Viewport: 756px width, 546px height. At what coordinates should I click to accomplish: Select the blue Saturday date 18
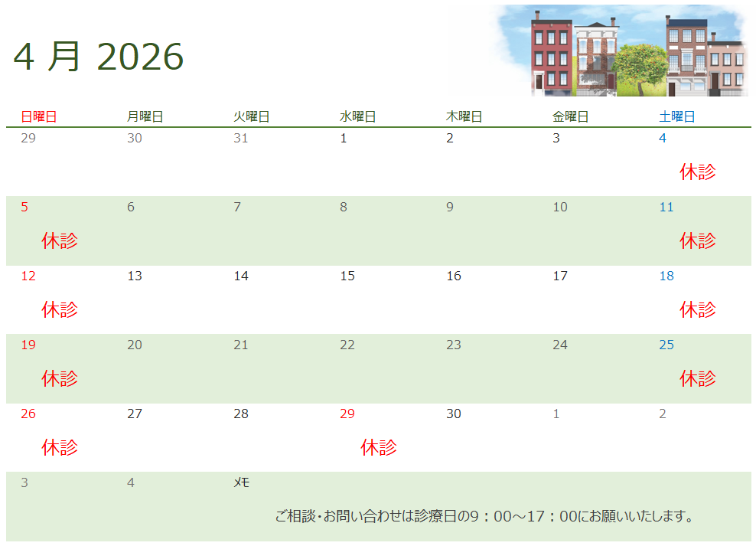point(666,276)
